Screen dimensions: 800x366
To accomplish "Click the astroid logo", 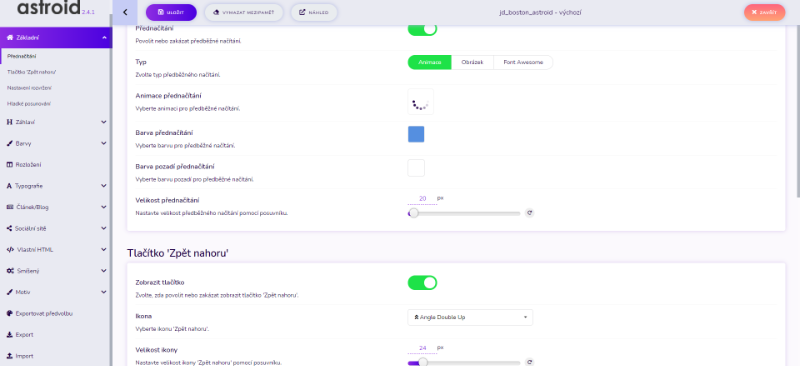I will click(x=48, y=8).
